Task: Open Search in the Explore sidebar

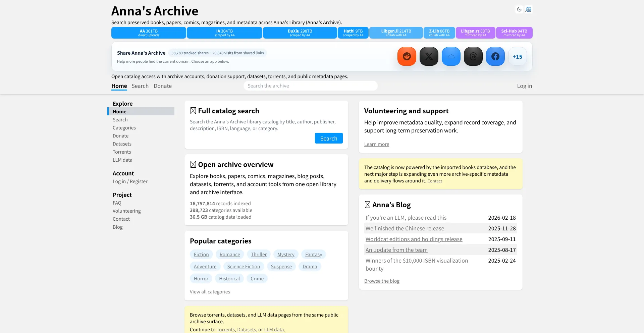Action: tap(120, 120)
